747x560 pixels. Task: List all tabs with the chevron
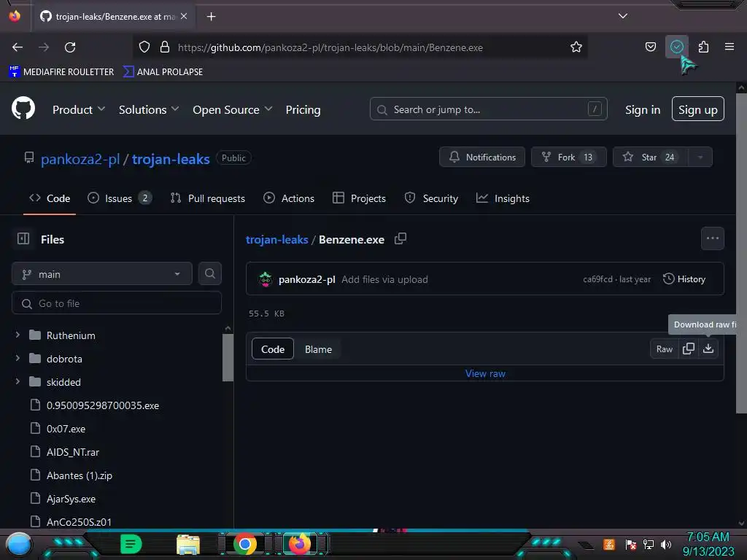click(623, 16)
